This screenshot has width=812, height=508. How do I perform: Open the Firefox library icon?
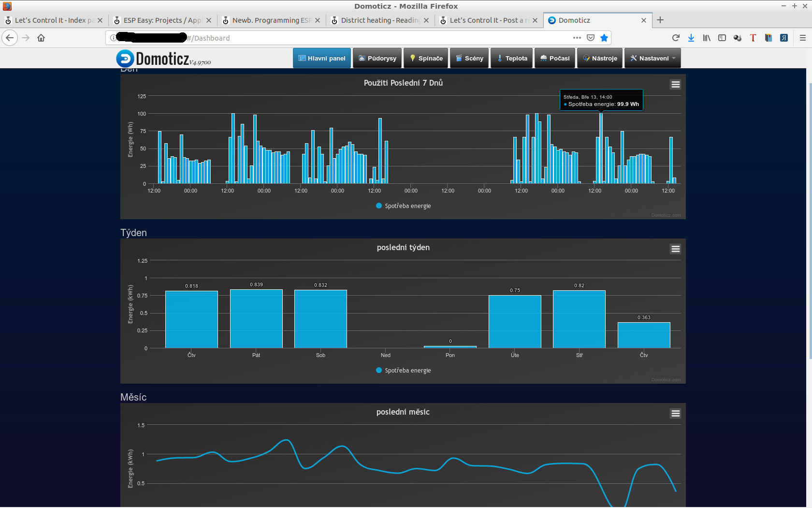click(707, 38)
